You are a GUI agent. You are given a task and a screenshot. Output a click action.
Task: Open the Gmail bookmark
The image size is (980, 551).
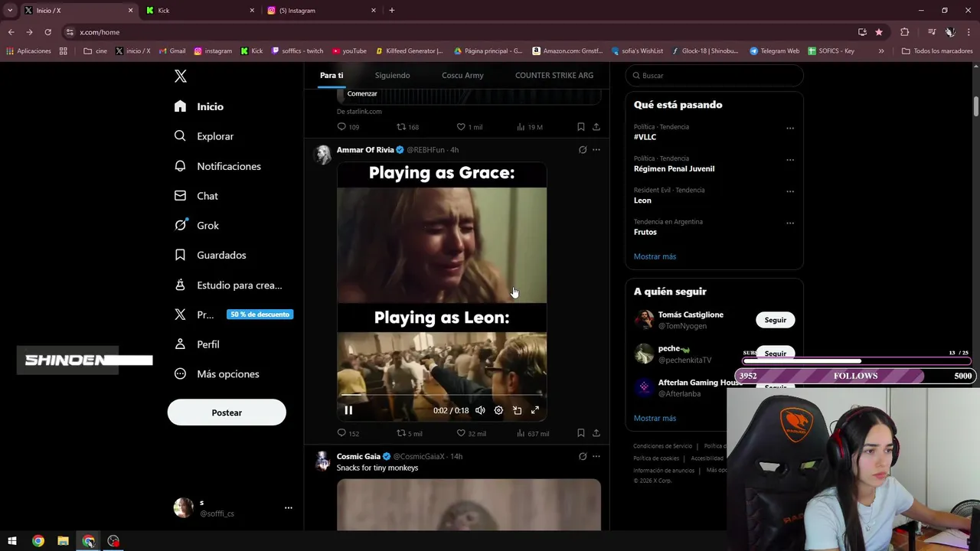click(x=172, y=51)
